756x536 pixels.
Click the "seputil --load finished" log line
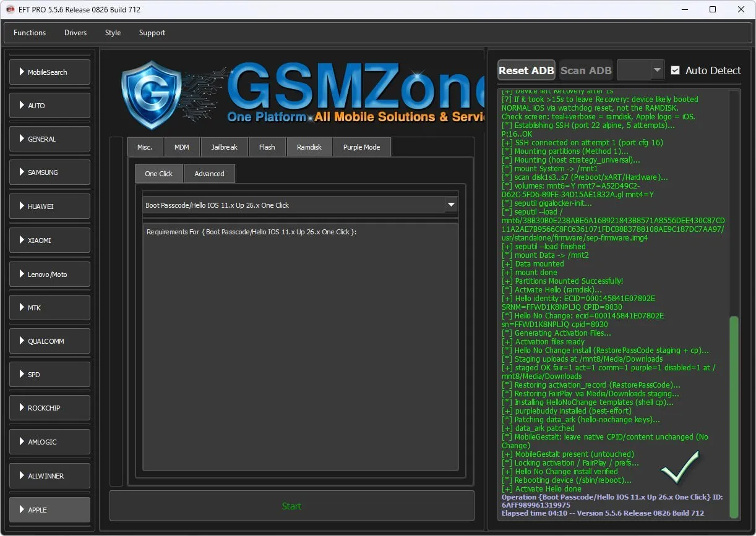[544, 246]
